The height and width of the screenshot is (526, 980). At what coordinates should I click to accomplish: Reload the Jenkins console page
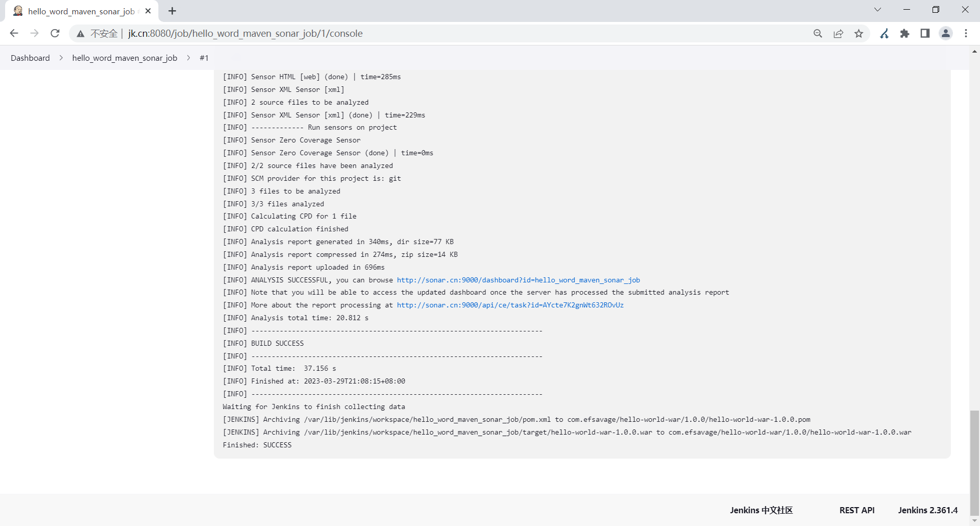55,33
